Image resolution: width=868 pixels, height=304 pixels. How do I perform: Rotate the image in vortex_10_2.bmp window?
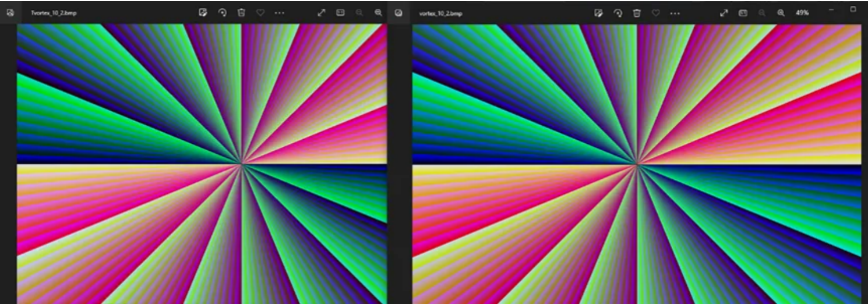point(618,13)
